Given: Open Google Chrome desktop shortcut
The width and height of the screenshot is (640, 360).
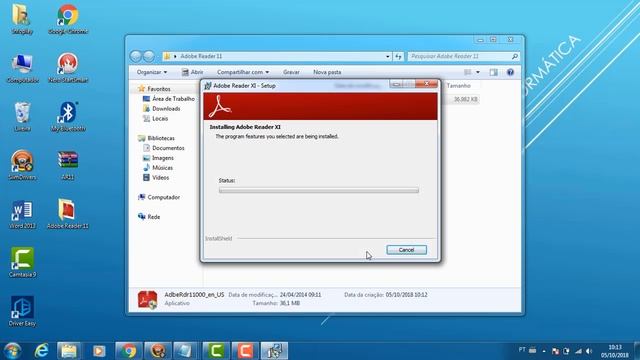Looking at the screenshot, I should pyautogui.click(x=68, y=19).
